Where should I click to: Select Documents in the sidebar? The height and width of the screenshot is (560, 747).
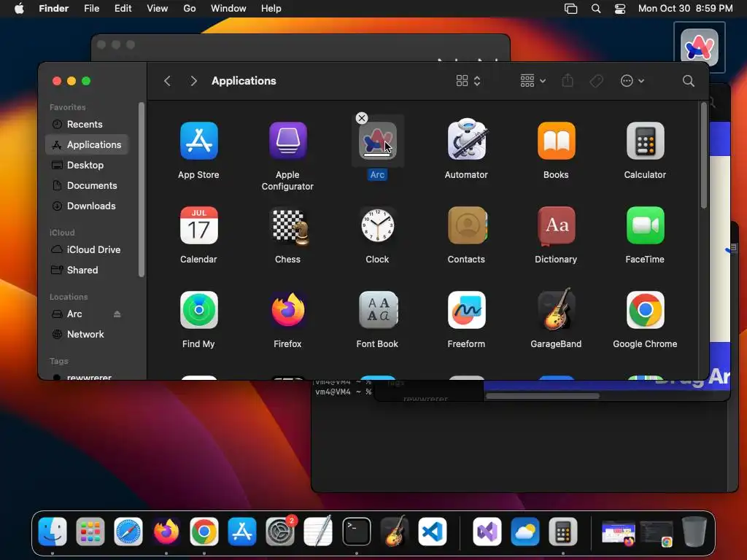coord(87,186)
